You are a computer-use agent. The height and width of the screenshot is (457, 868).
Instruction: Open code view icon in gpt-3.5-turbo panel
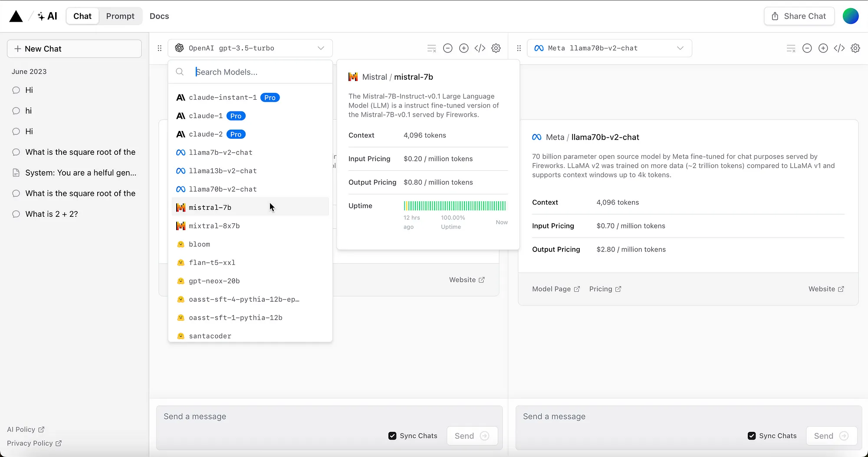pyautogui.click(x=480, y=48)
